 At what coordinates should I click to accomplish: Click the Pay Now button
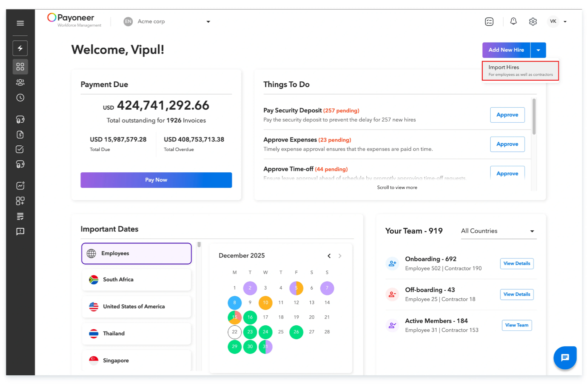click(156, 180)
